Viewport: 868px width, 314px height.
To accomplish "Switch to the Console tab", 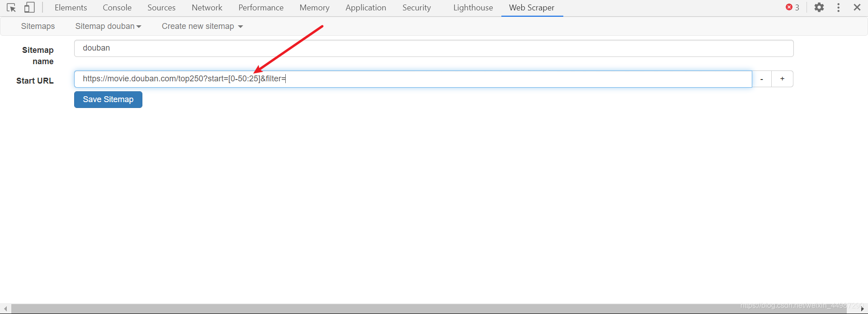I will point(117,8).
